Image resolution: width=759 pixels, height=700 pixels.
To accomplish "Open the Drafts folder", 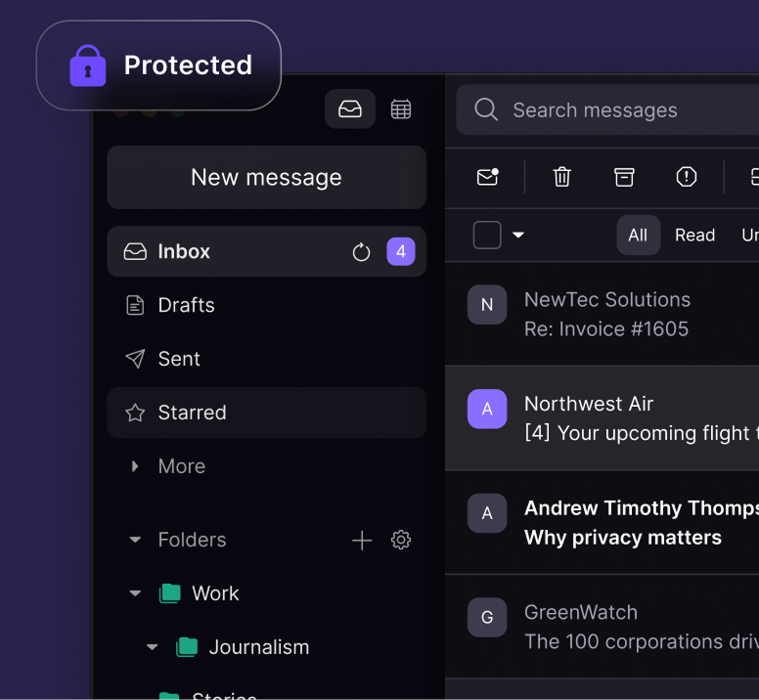I will pyautogui.click(x=186, y=305).
